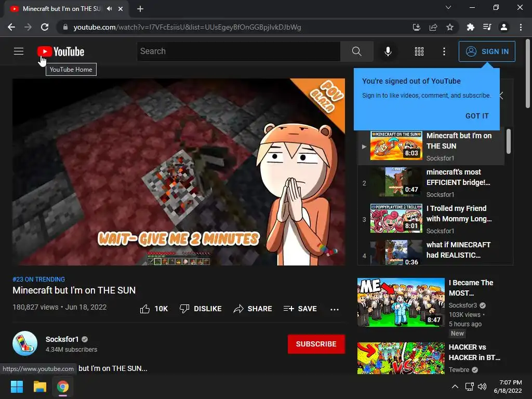Open the YouTube apps grid icon
The image size is (532, 399).
click(419, 51)
